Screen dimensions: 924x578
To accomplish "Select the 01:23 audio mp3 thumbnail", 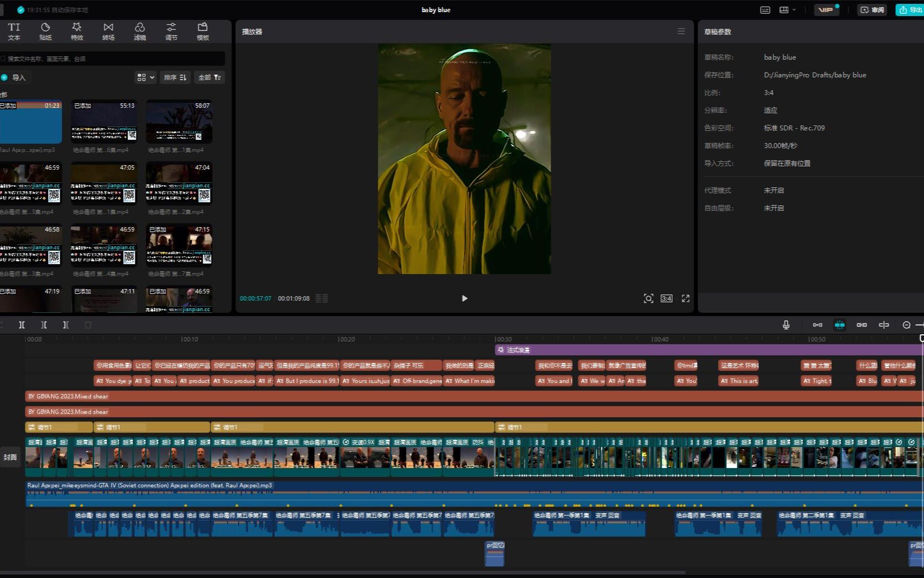I will tap(30, 122).
